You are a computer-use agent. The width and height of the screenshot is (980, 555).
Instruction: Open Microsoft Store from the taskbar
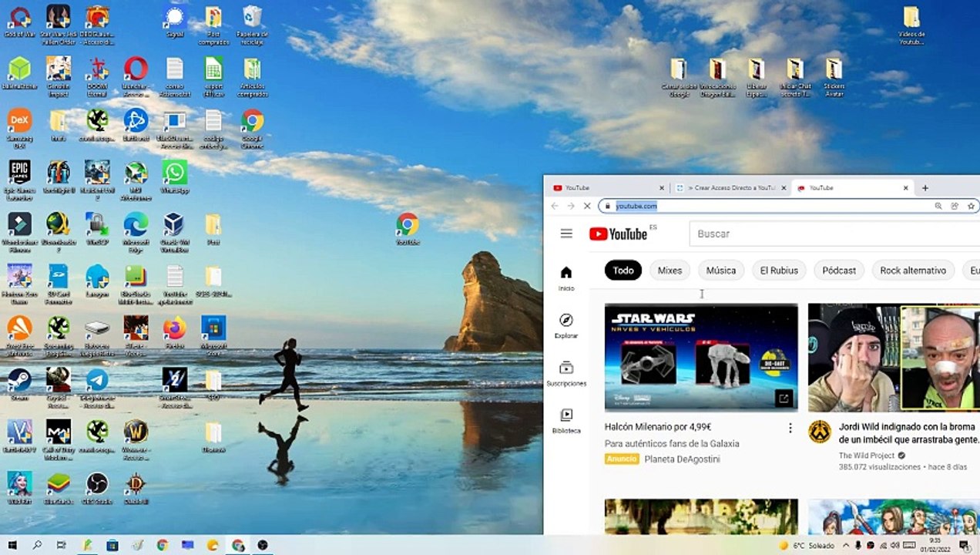[112, 545]
